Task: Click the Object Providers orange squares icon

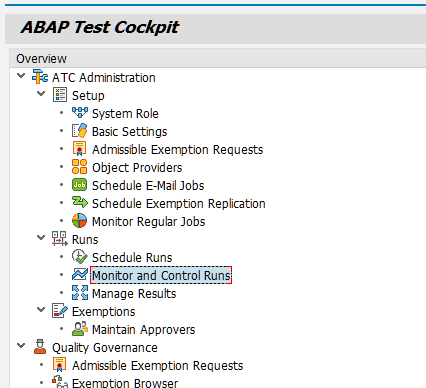Action: 80,167
